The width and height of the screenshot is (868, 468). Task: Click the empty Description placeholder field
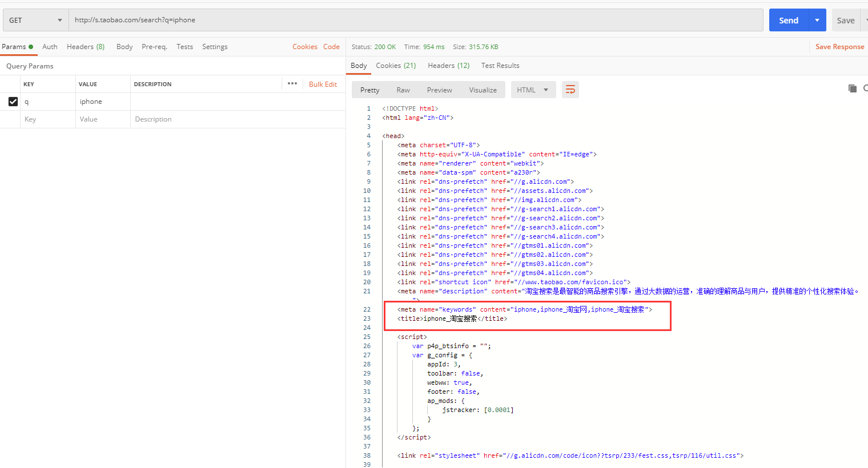(x=238, y=119)
